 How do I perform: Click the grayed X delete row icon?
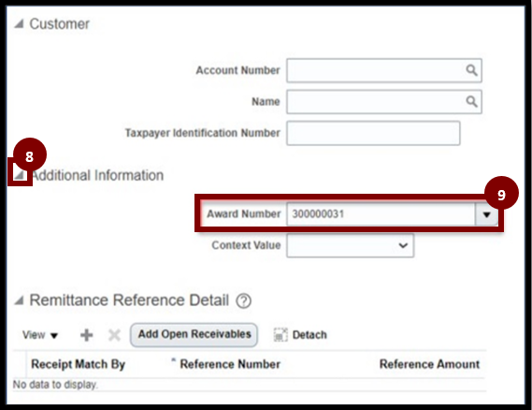(x=114, y=335)
